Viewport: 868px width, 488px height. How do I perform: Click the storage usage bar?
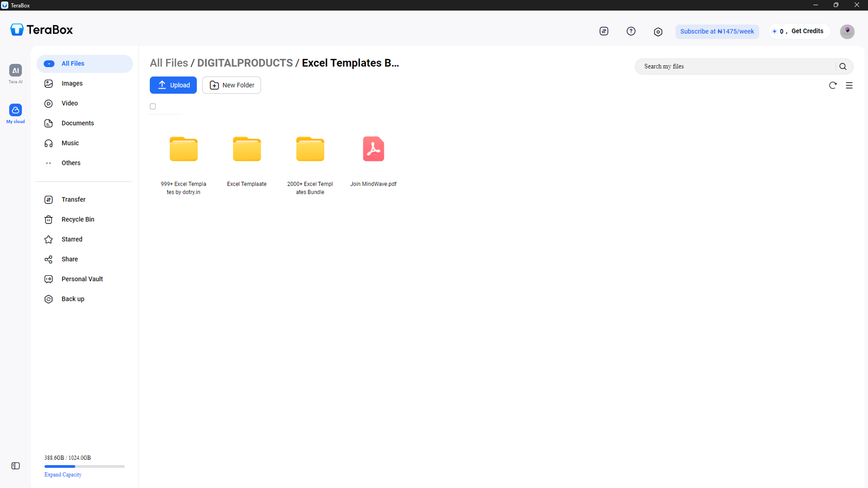click(84, 466)
